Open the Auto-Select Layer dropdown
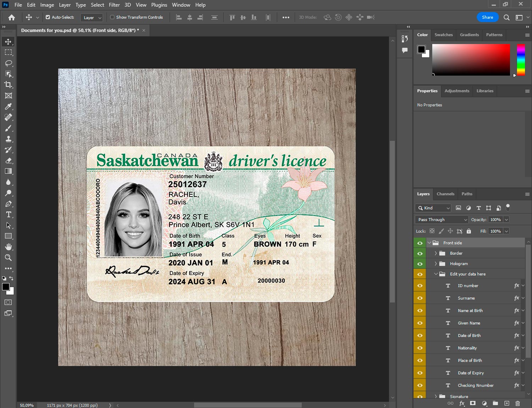 (x=92, y=17)
